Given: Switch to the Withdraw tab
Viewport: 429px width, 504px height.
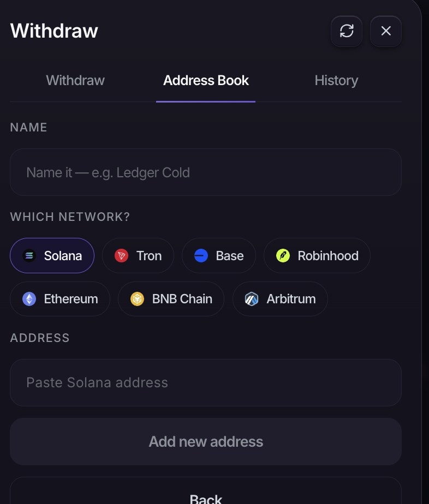Looking at the screenshot, I should [75, 80].
